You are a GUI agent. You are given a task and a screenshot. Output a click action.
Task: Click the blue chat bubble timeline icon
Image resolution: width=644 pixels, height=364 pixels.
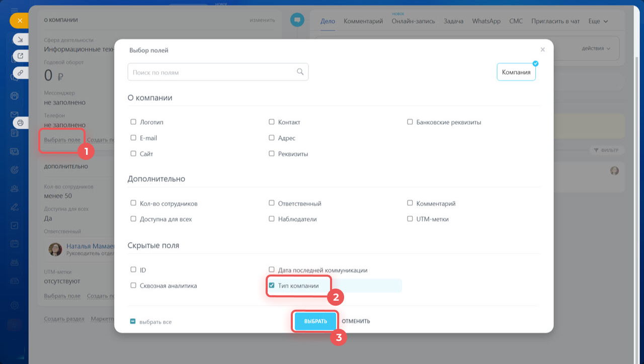[297, 20]
